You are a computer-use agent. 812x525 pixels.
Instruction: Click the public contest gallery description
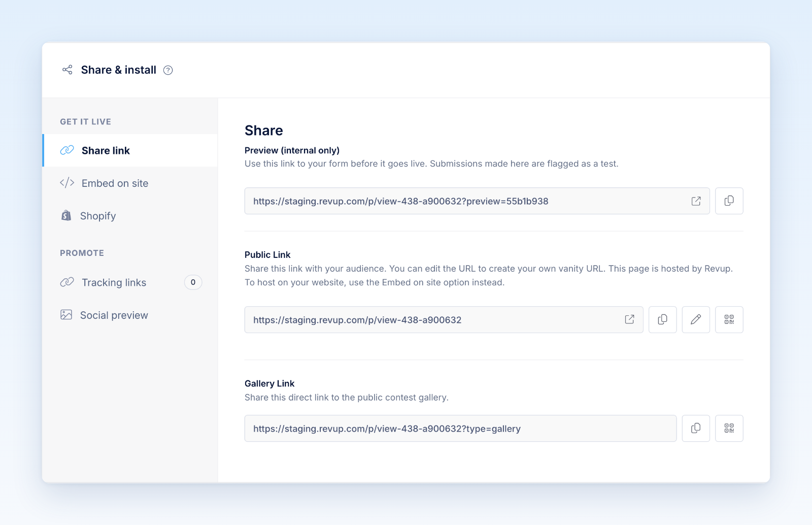(347, 398)
